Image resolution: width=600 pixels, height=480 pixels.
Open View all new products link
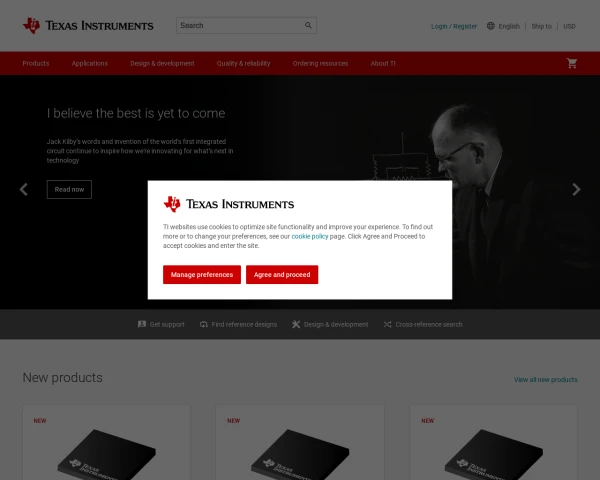click(x=546, y=379)
